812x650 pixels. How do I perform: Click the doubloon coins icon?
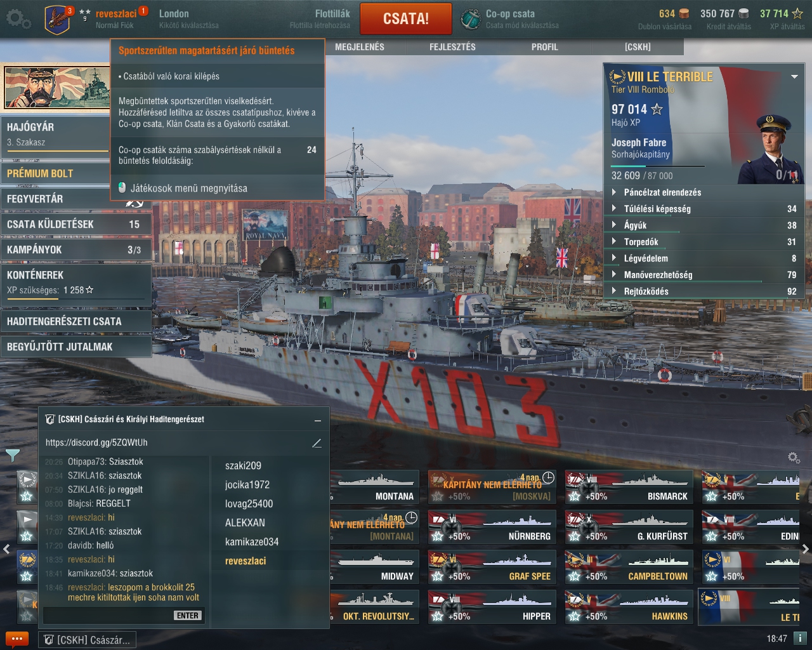pyautogui.click(x=684, y=13)
